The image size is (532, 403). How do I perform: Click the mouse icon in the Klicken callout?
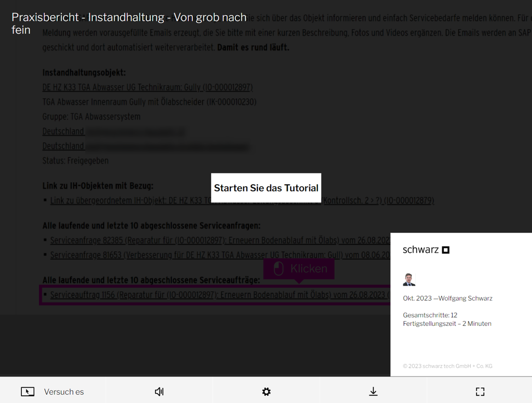pos(279,269)
